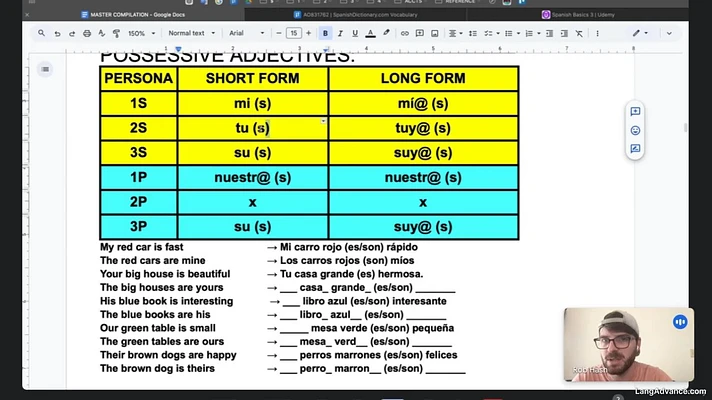The width and height of the screenshot is (712, 400).
Task: Click the Rob Hash webcam thumbnail
Action: click(x=628, y=345)
